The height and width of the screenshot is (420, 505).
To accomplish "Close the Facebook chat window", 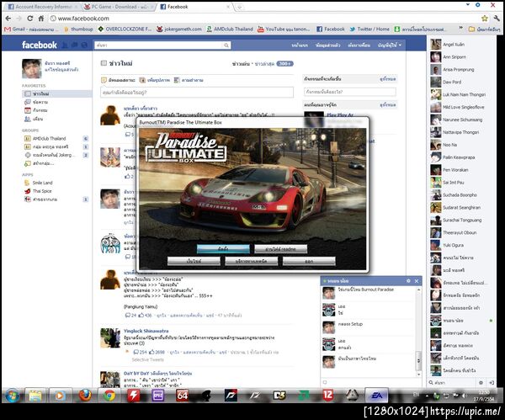I will (x=417, y=281).
